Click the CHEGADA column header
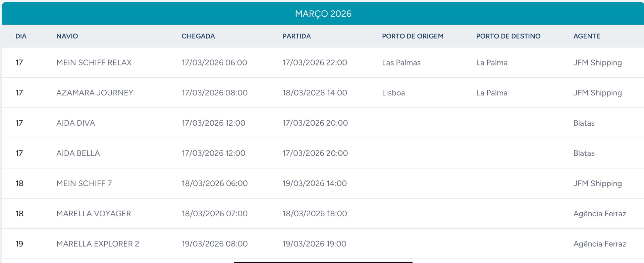The width and height of the screenshot is (644, 263). coord(198,36)
